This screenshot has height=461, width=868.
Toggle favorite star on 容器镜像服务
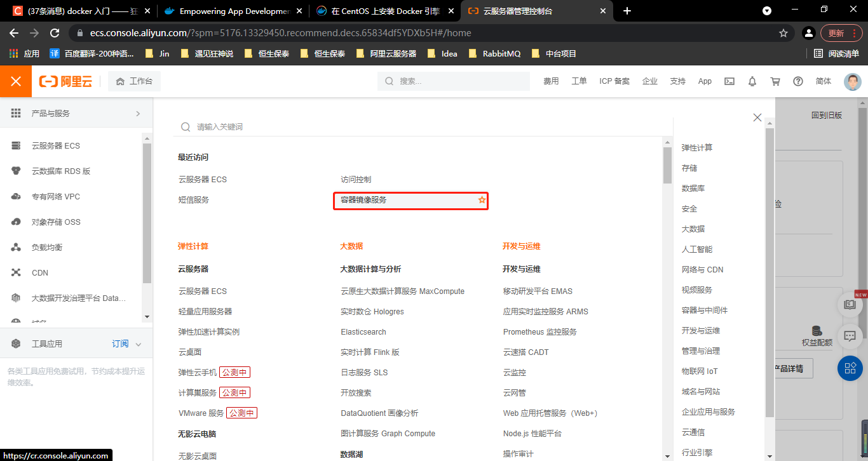click(482, 200)
